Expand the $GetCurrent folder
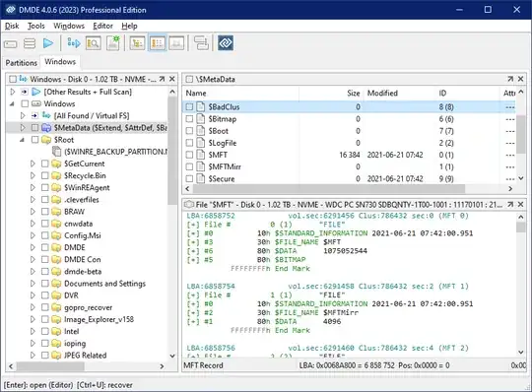 (x=33, y=163)
